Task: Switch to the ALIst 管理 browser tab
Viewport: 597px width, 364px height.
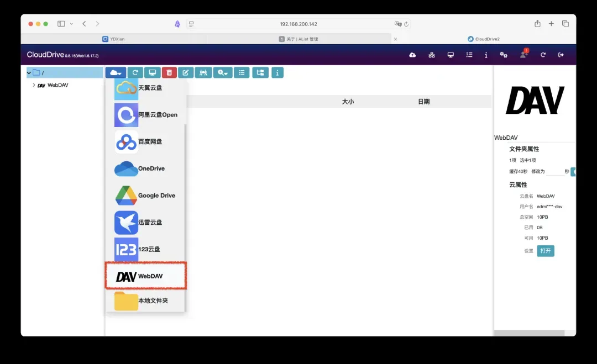Action: point(298,39)
